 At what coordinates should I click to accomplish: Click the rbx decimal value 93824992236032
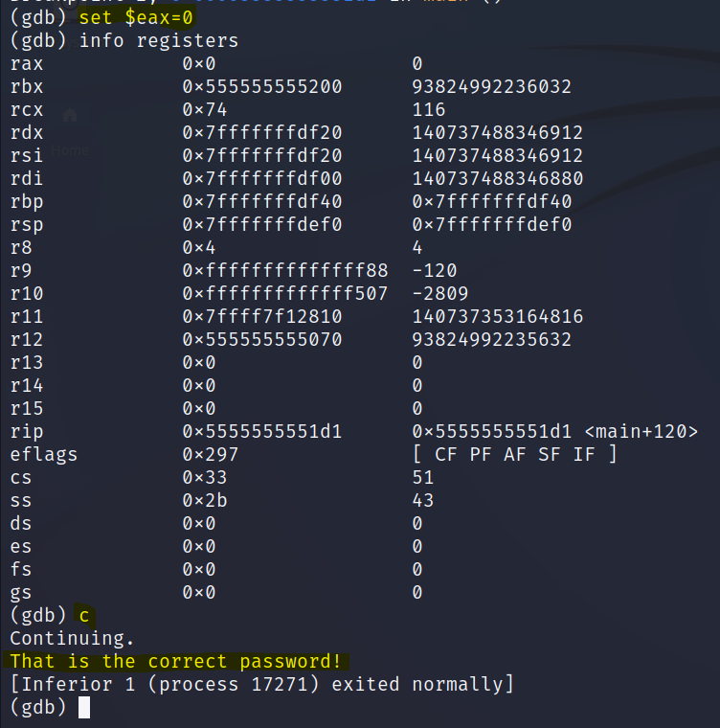[x=492, y=87]
